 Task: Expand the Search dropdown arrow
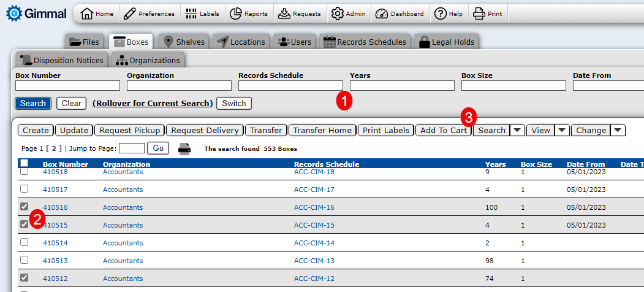(517, 130)
